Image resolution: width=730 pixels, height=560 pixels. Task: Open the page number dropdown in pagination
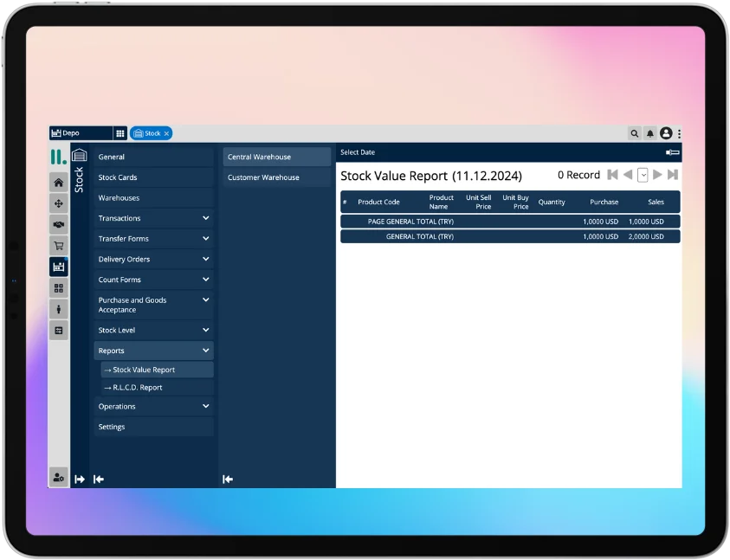[643, 175]
